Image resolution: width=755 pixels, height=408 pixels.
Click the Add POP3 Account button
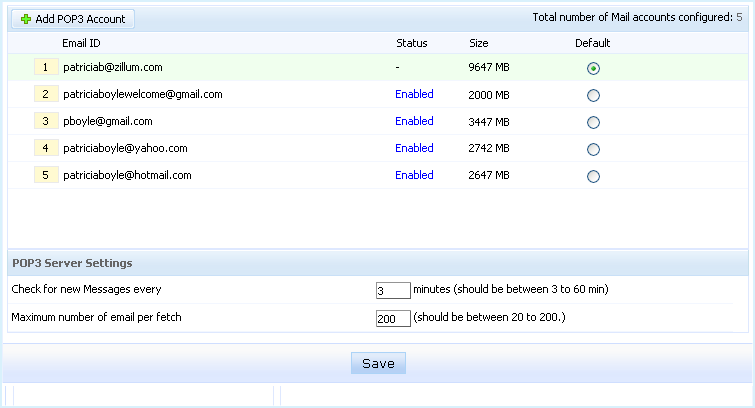click(71, 19)
